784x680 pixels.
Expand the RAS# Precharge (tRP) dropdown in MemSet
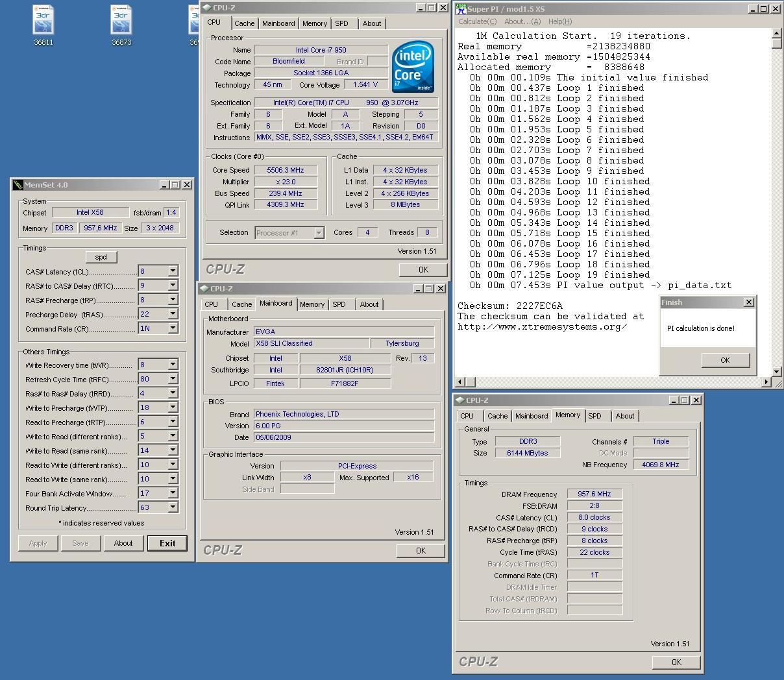pyautogui.click(x=173, y=300)
